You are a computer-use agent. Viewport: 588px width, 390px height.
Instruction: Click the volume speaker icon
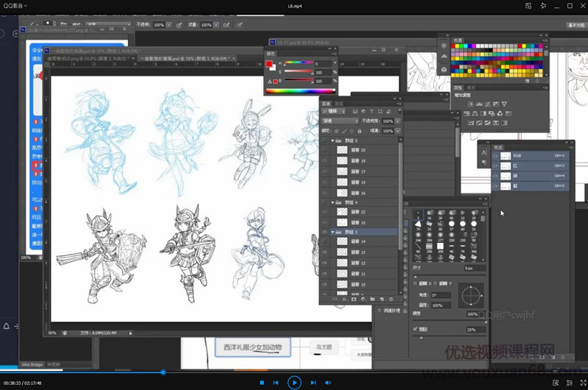point(329,383)
